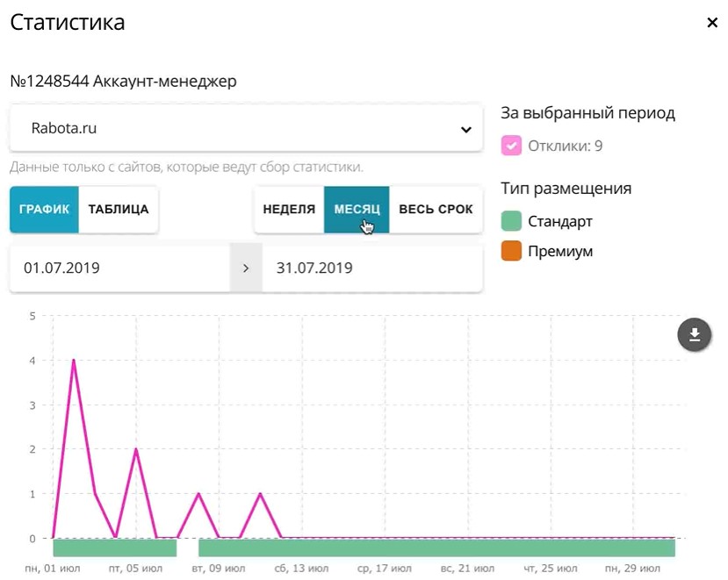Click the пн, 01 июл axis label
728x580 pixels.
point(53,569)
